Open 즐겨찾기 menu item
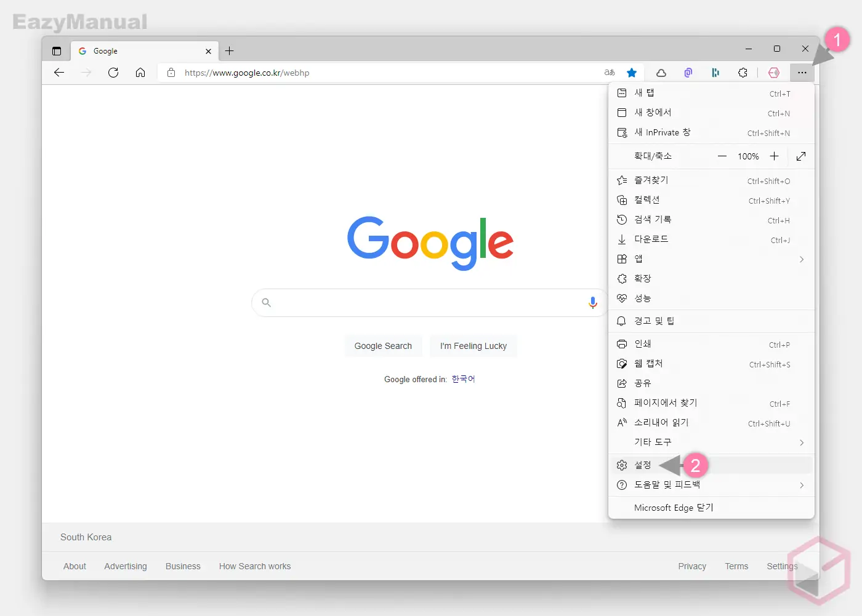The height and width of the screenshot is (616, 862). [711, 180]
